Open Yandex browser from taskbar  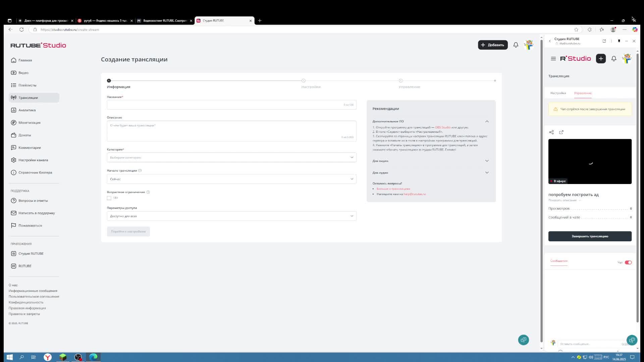(48, 357)
